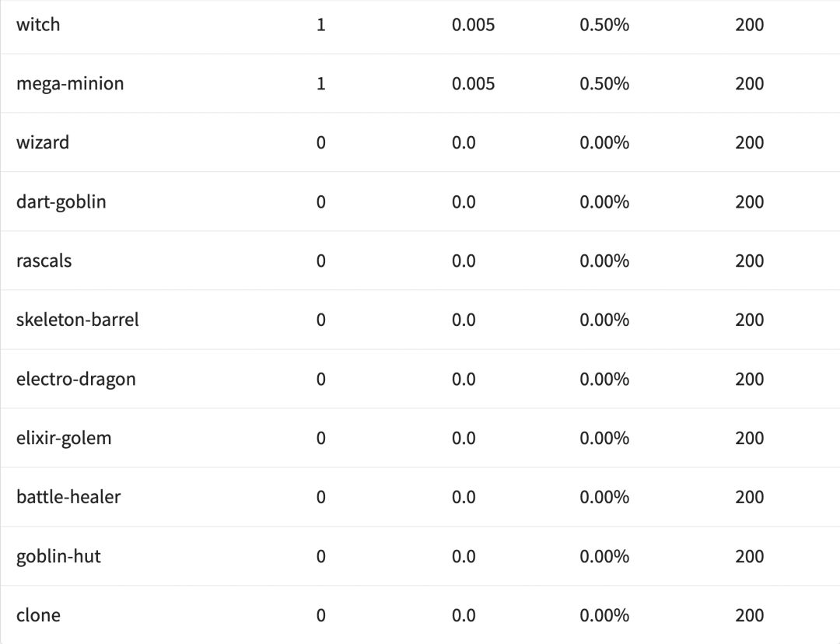Viewport: 840px width, 644px height.
Task: Select the 0.0 value in clone row
Action: (464, 616)
